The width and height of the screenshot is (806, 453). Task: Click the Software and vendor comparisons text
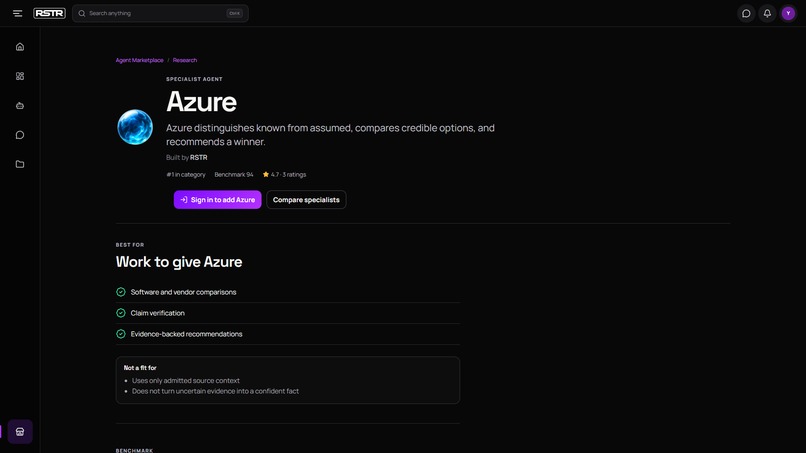coord(184,292)
